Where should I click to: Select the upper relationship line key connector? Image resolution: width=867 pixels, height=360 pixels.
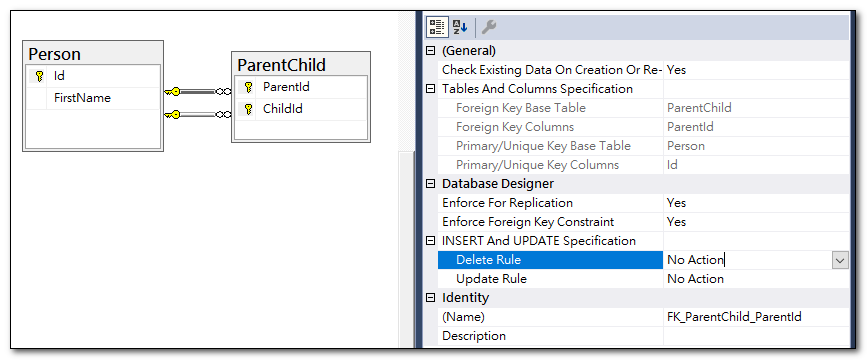173,92
